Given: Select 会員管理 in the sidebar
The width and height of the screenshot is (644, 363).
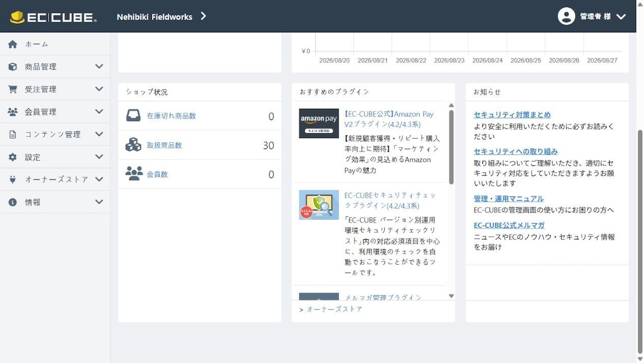Looking at the screenshot, I should (41, 112).
